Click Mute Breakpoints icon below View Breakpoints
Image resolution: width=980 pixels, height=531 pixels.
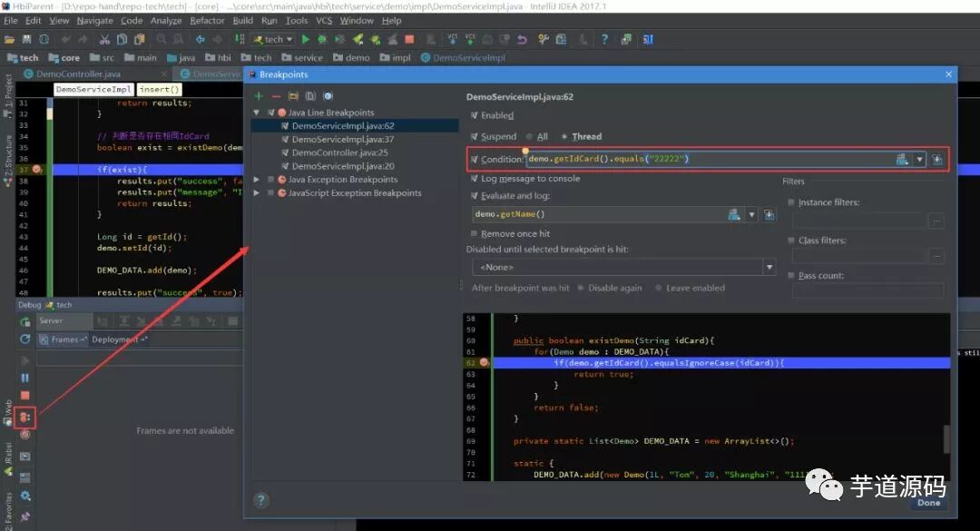[x=25, y=434]
